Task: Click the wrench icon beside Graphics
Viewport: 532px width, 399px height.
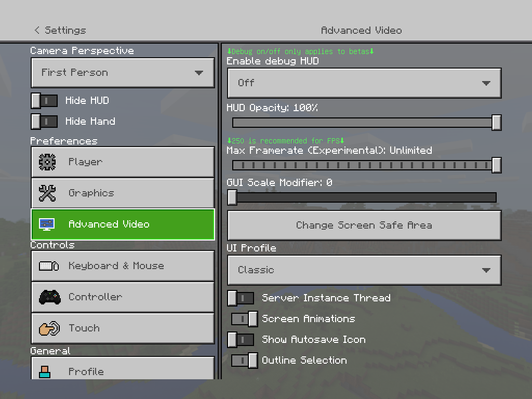Action: click(47, 193)
